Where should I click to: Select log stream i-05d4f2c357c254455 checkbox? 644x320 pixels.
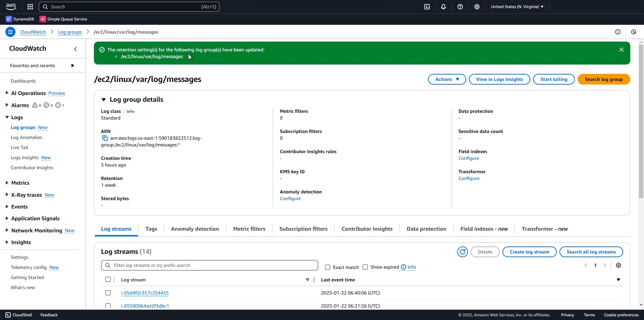tap(108, 293)
